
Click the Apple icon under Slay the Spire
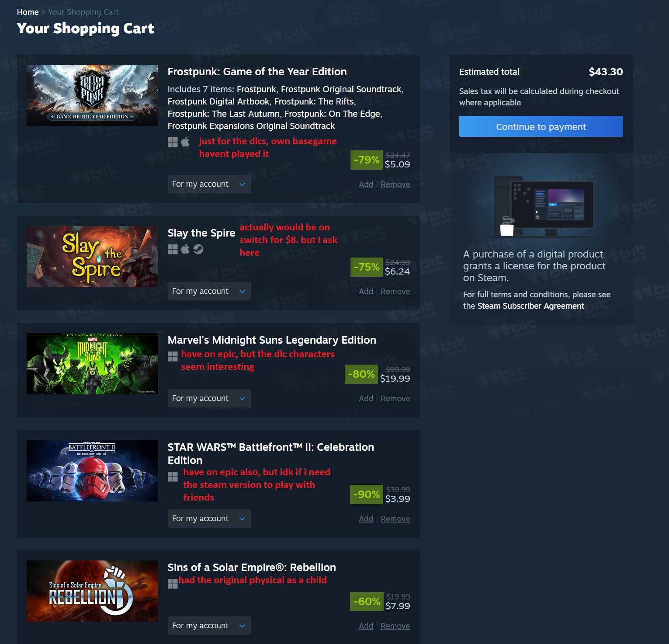coord(185,249)
